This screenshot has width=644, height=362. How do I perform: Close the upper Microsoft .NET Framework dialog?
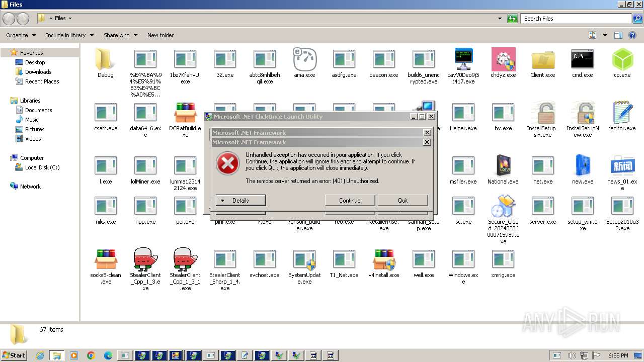[427, 133]
